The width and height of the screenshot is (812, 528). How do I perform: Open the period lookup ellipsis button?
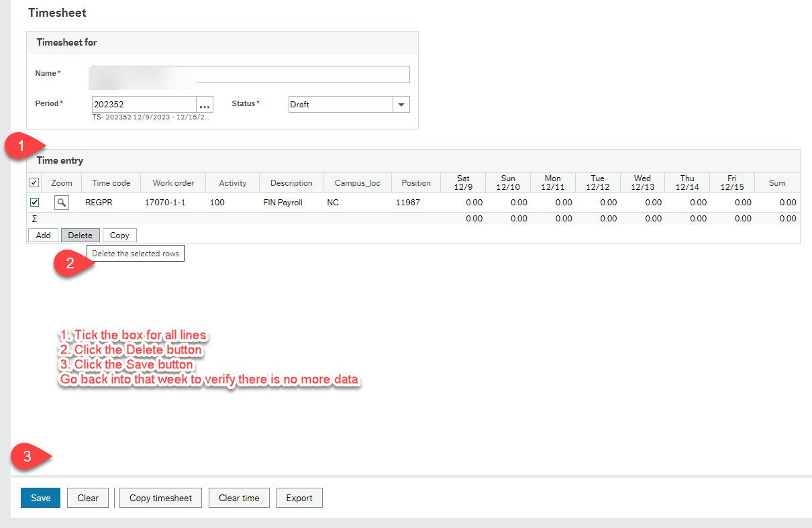205,104
